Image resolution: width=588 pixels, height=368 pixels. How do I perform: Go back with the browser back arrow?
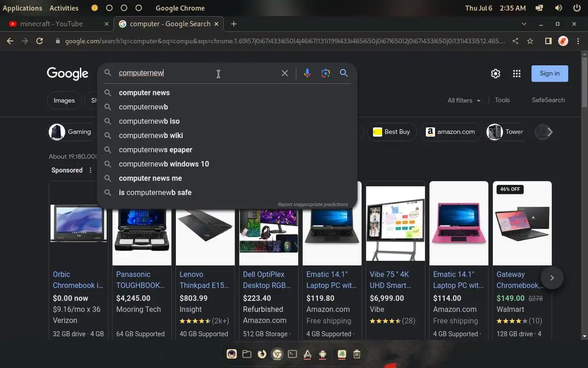pos(10,41)
